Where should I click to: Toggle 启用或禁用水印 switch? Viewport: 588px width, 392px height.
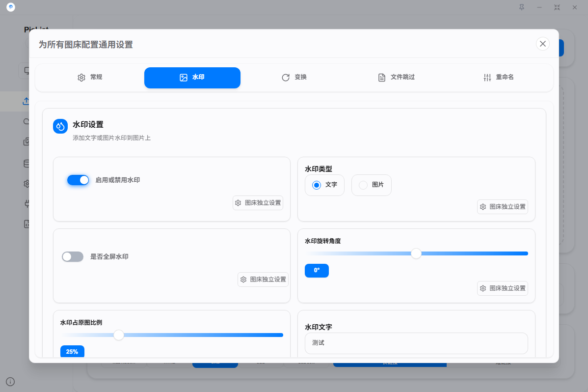click(78, 180)
